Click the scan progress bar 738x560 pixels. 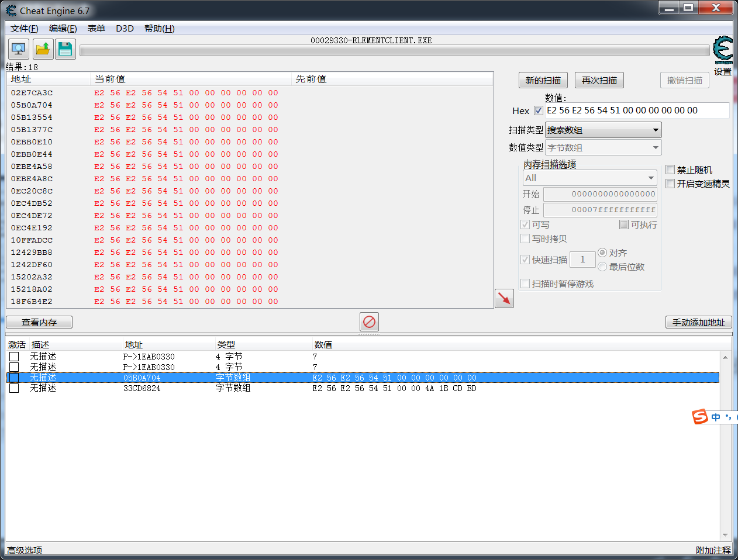[x=395, y=51]
